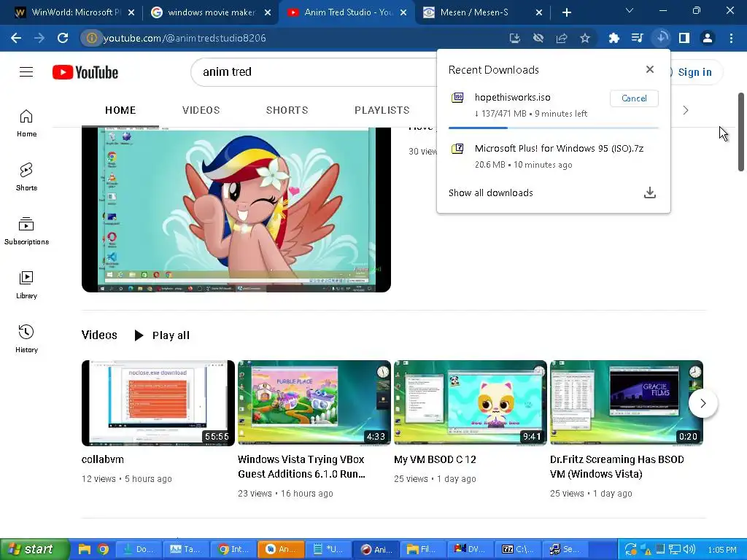Switch to the SHORTS channel tab
This screenshot has height=560, width=747.
coord(287,111)
